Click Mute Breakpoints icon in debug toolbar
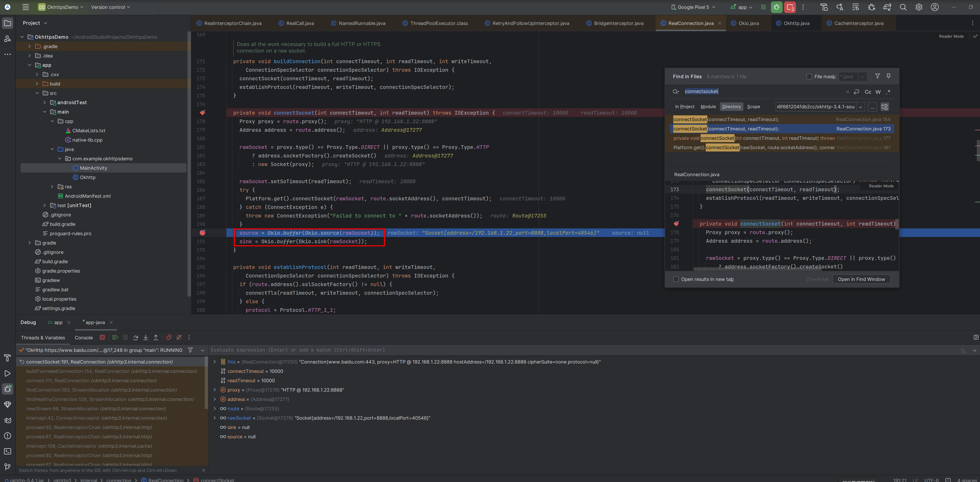This screenshot has width=980, height=482. 179,337
